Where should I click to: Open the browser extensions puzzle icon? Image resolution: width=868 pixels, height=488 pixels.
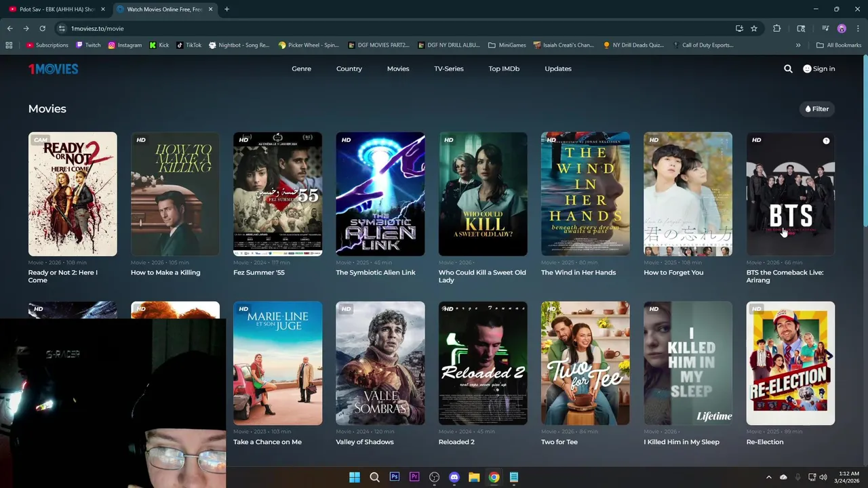coord(777,28)
